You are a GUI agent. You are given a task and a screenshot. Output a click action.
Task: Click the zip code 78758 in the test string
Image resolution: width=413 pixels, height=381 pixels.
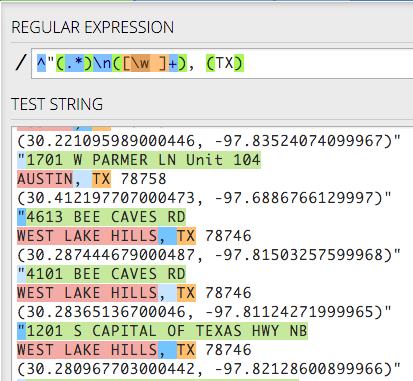click(x=143, y=179)
